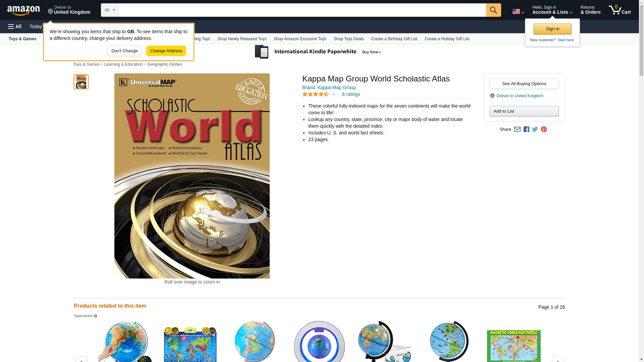644x362 pixels.
Task: Expand the search category All dropdown
Action: click(x=110, y=10)
